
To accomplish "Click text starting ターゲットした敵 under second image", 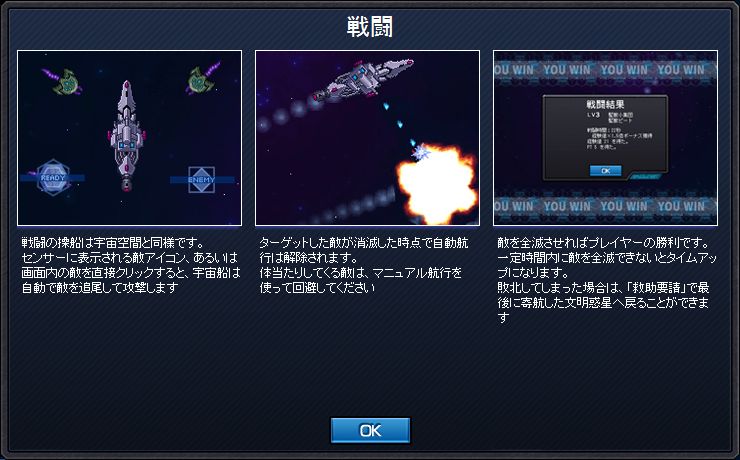I will click(x=363, y=265).
